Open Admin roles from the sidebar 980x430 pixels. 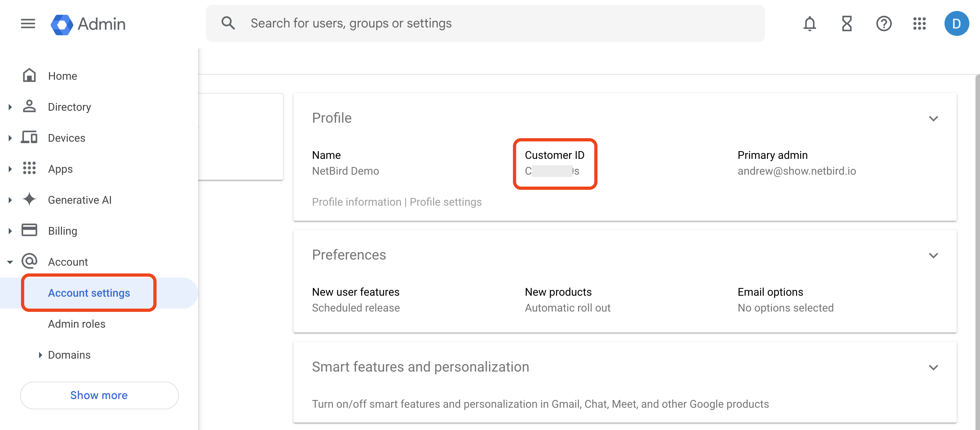(77, 324)
